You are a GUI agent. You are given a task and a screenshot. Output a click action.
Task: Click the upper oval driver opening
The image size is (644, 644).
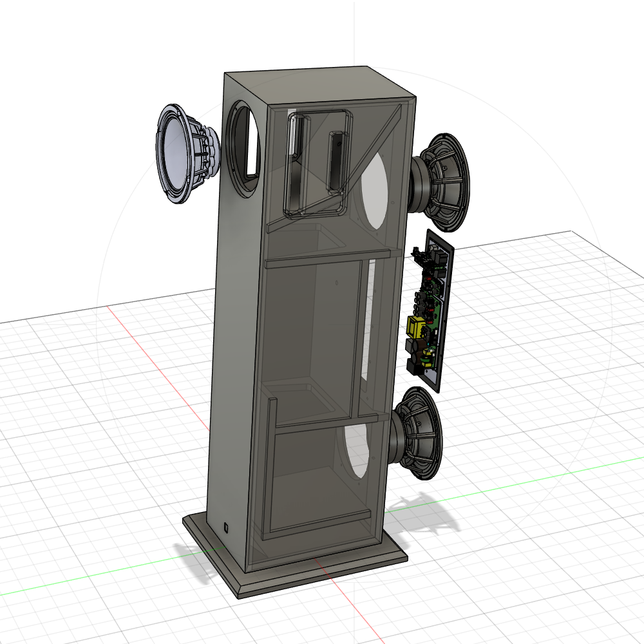tap(377, 193)
